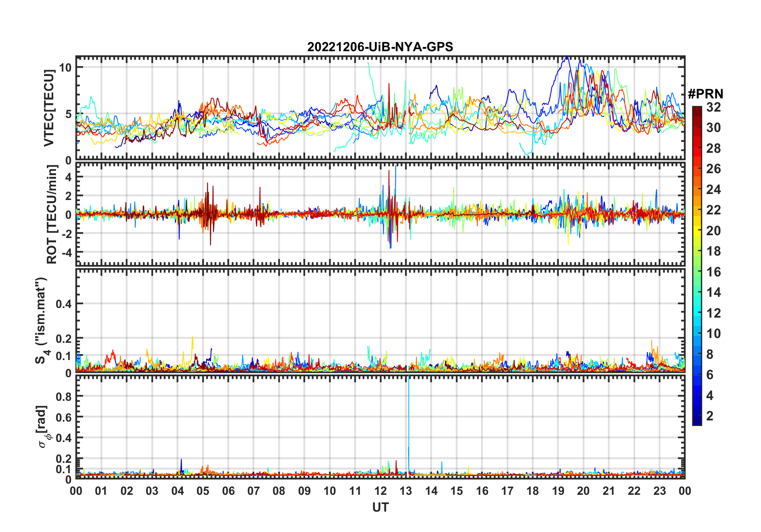
Task: Click colorbar tick label 22
Action: (713, 210)
